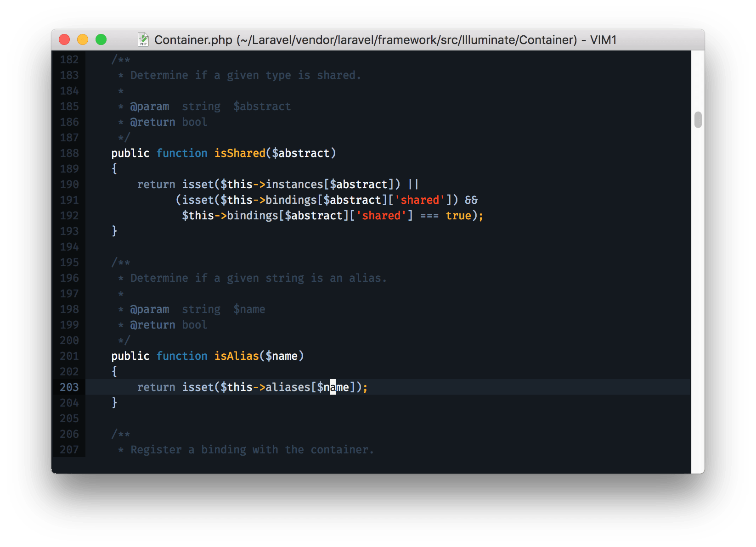Click the public keyword on line 201
This screenshot has height=547, width=756.
point(130,356)
